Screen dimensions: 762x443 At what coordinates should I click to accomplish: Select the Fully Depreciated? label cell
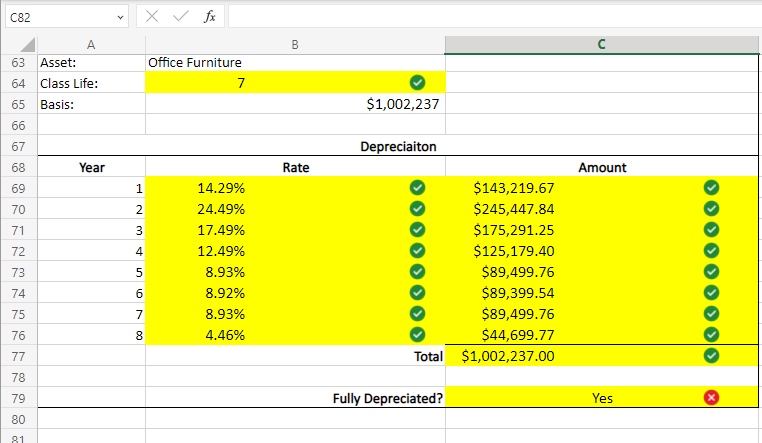295,398
